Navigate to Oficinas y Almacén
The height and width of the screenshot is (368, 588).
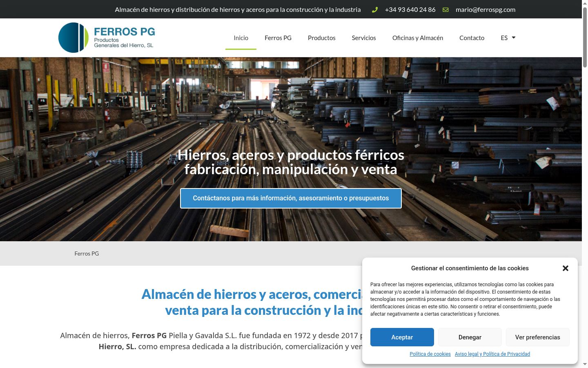coord(418,38)
